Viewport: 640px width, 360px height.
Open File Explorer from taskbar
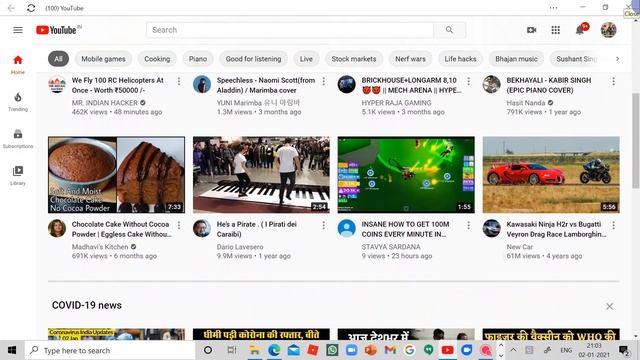pos(255,350)
